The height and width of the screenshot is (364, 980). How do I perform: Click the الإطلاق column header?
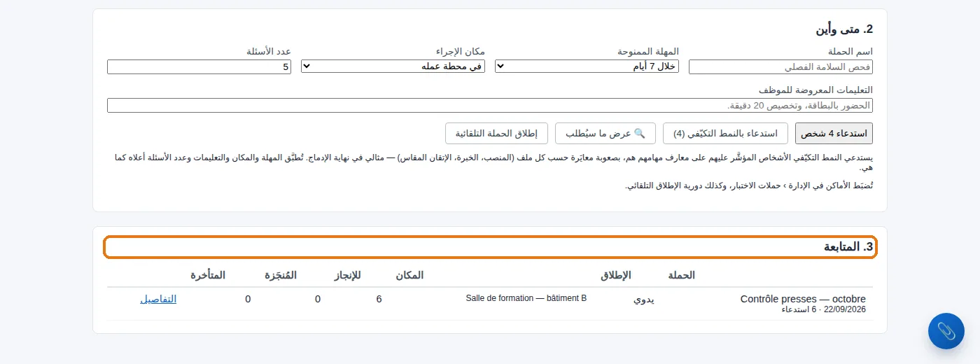point(615,275)
